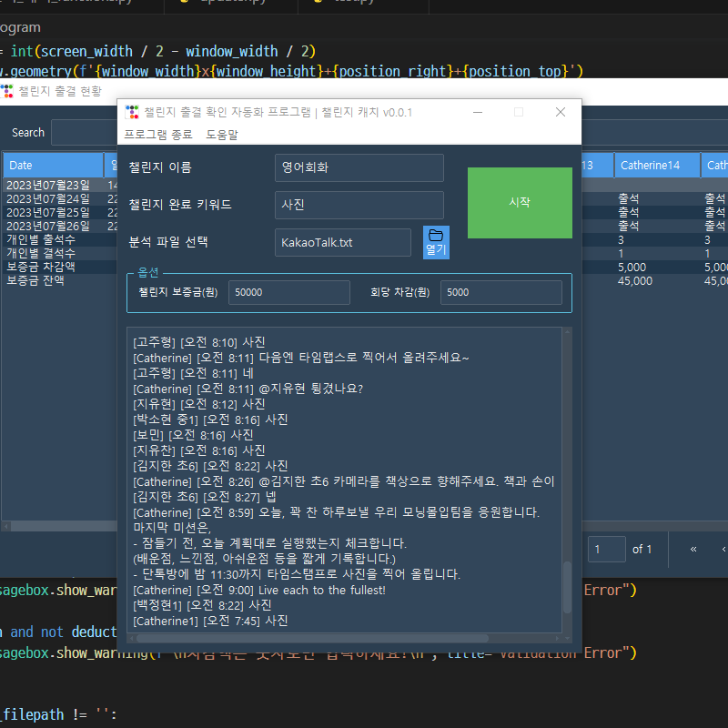Click the folder icon open button
Image resolution: width=728 pixels, height=728 pixels.
[x=436, y=242]
